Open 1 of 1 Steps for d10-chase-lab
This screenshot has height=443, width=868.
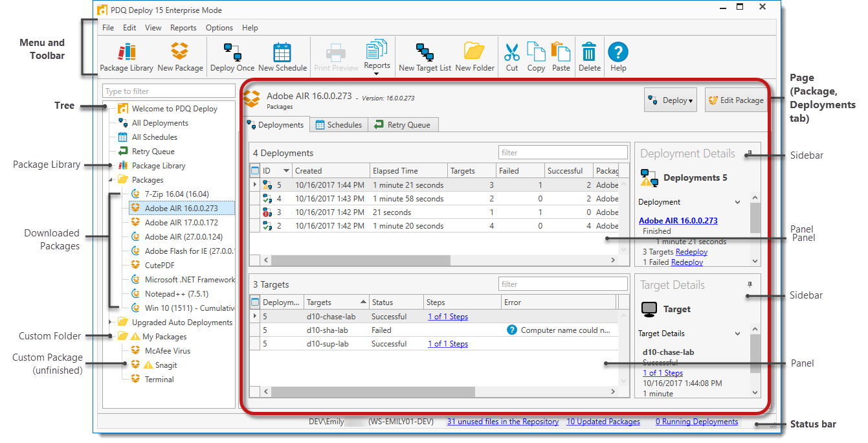(x=448, y=317)
